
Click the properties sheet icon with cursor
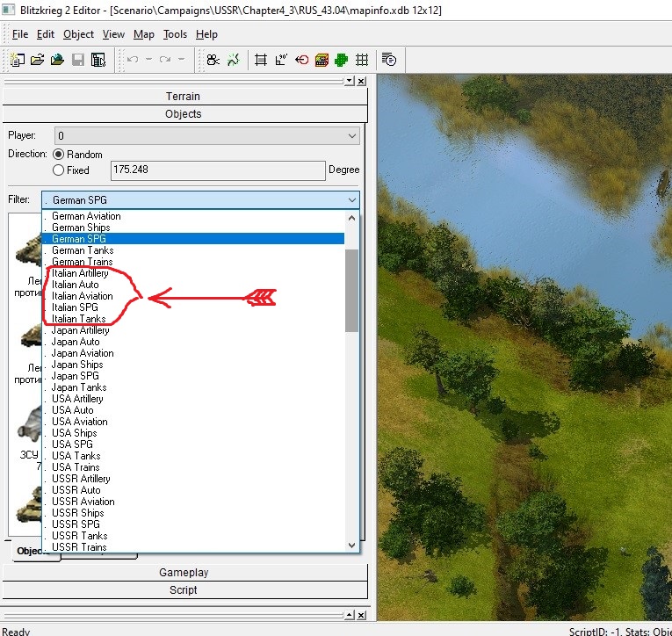(x=98, y=60)
